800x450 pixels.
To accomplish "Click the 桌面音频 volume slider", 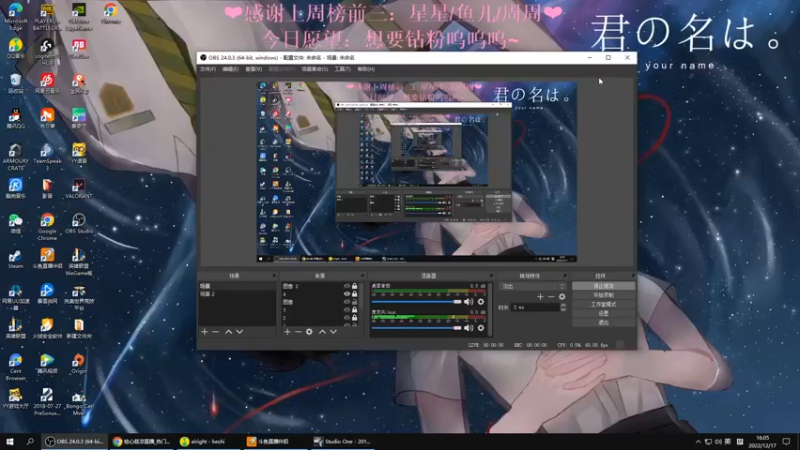I will click(x=416, y=302).
